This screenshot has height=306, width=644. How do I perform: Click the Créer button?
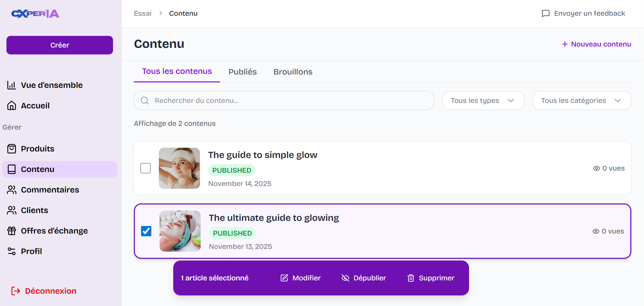point(60,45)
